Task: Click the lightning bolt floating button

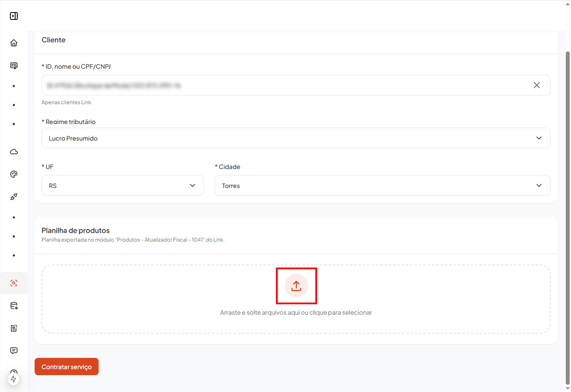Action: pos(13,379)
